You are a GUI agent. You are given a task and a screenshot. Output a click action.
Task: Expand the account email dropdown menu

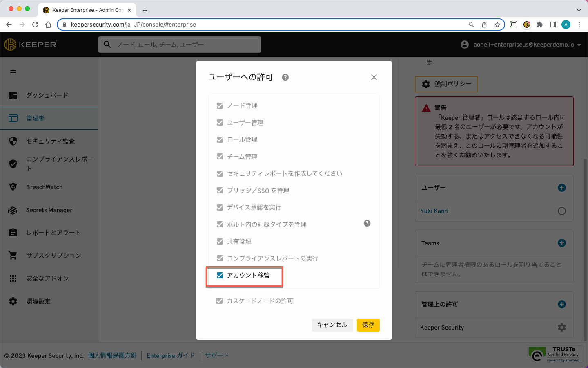(579, 45)
